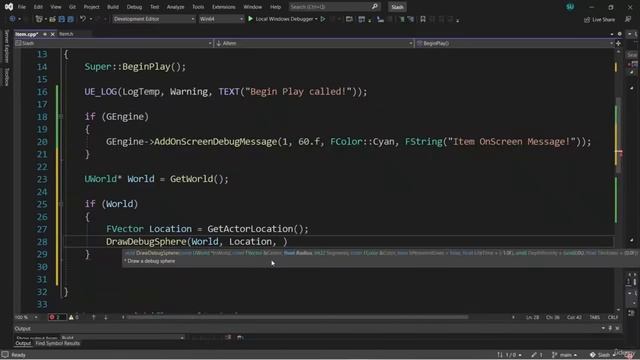Open the Show output from dropdown

point(122,338)
